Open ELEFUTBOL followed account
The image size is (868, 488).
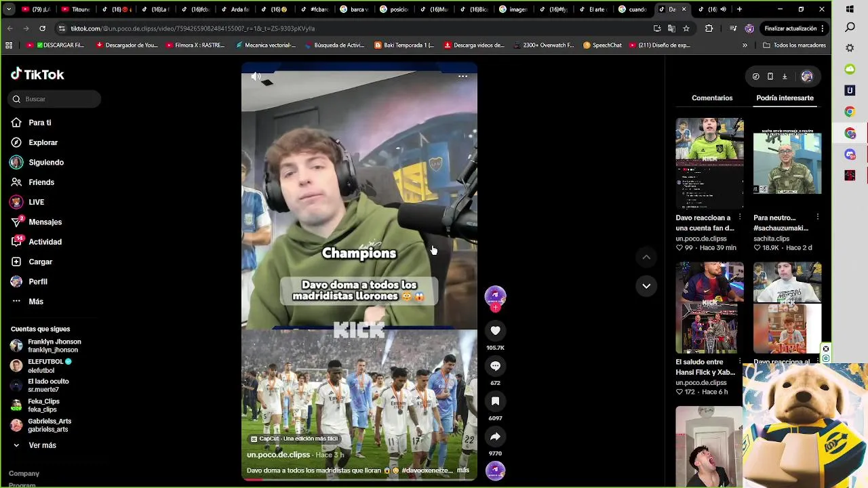coord(41,366)
